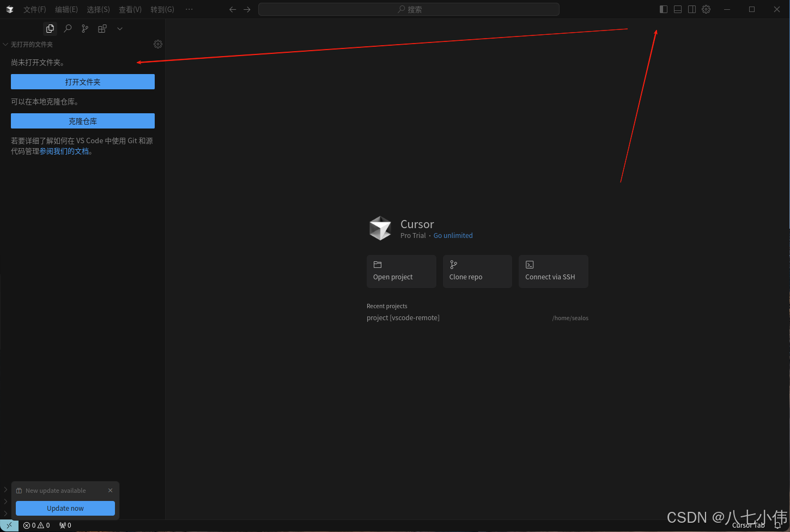Click the 搜索 command center box
The width and height of the screenshot is (790, 532).
[409, 9]
